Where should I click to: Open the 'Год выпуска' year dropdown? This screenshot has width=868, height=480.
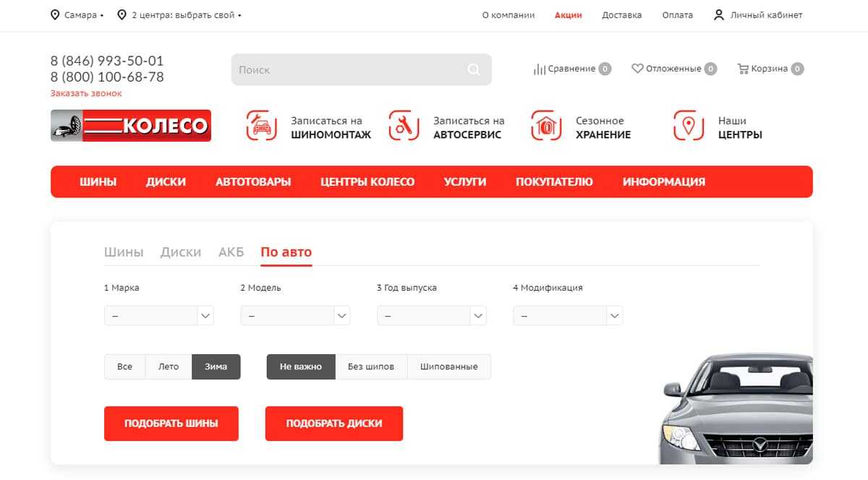[x=432, y=316]
